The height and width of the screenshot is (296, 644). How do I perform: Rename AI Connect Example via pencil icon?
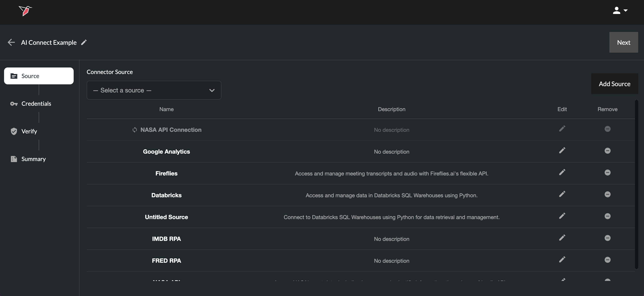point(84,42)
